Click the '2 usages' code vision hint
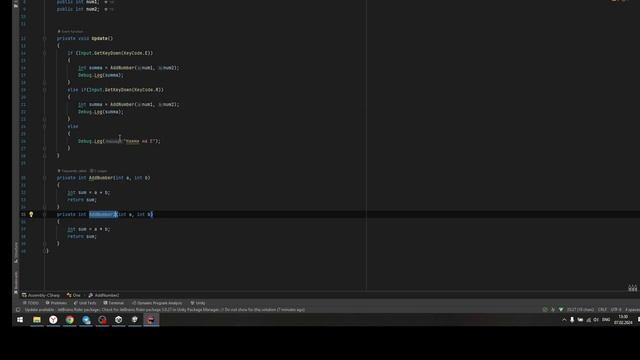 [x=99, y=171]
